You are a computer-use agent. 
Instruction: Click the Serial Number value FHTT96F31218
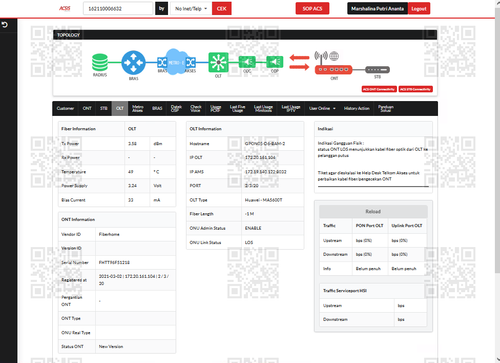click(x=114, y=263)
